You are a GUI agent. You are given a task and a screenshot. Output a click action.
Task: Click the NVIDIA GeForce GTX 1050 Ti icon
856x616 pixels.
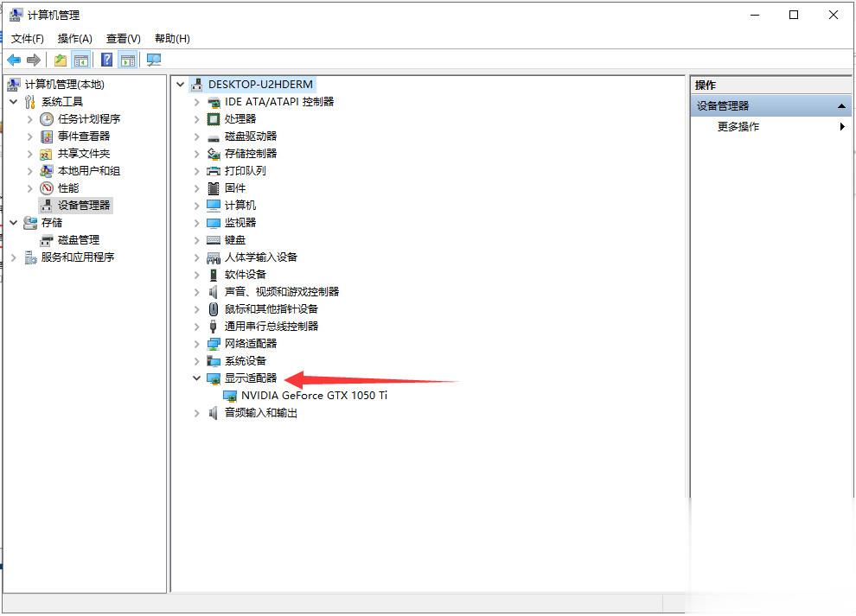(230, 396)
